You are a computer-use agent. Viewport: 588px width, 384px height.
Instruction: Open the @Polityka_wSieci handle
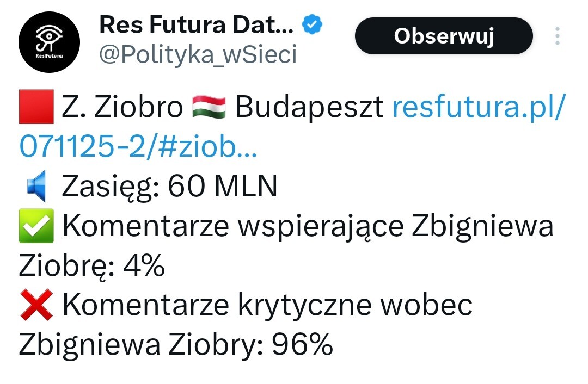tap(198, 54)
